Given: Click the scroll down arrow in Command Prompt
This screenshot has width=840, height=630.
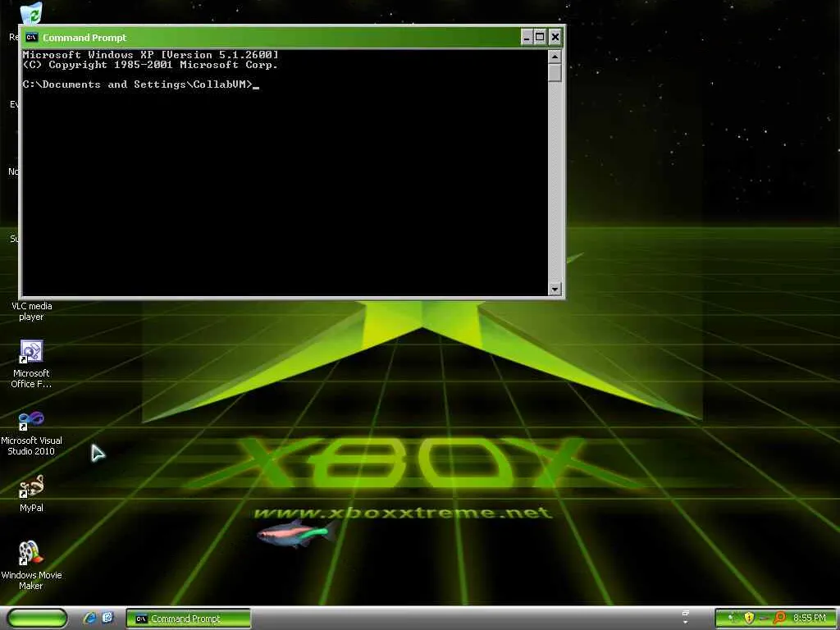Looking at the screenshot, I should (555, 290).
